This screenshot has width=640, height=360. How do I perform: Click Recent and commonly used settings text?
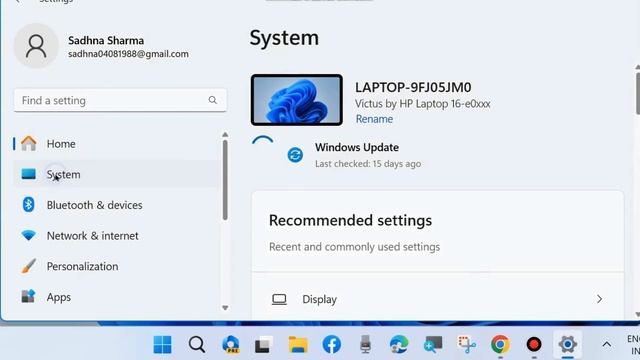click(x=354, y=247)
